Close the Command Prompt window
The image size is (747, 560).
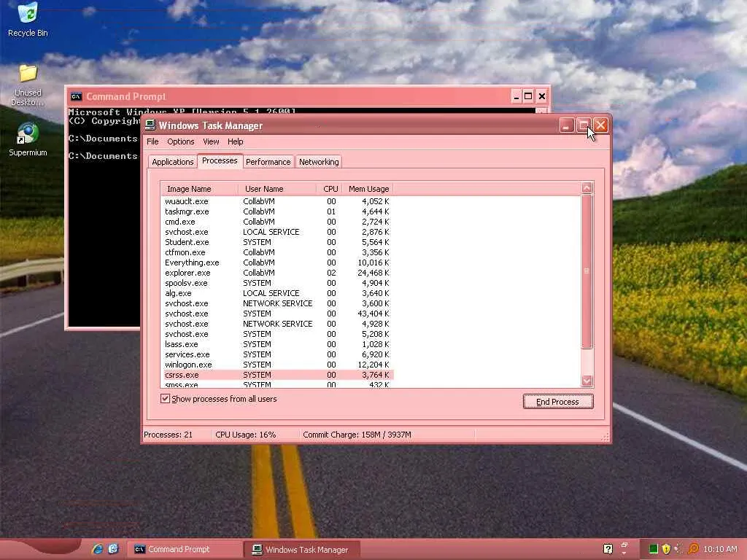(x=542, y=96)
